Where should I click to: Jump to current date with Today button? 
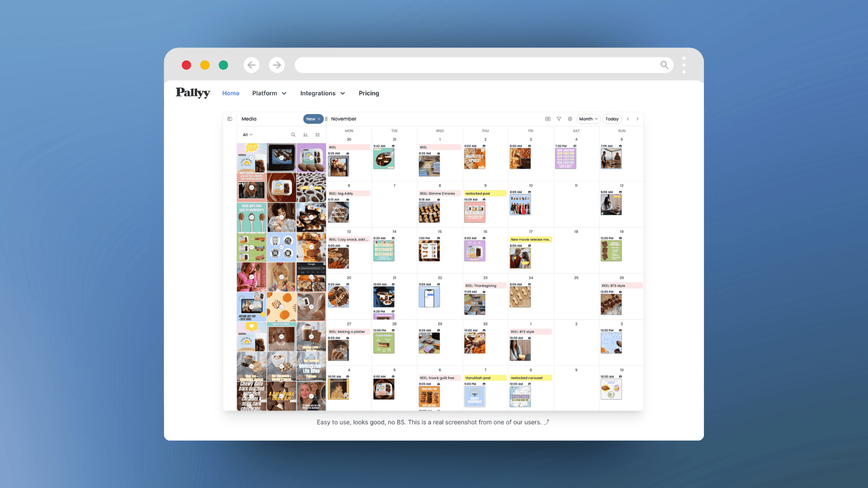(x=612, y=118)
